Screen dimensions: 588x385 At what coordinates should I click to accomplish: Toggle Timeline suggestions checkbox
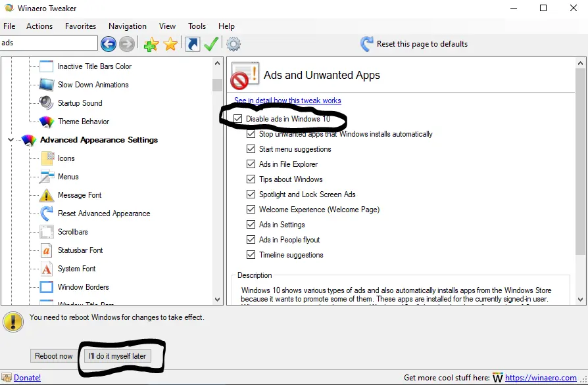251,255
